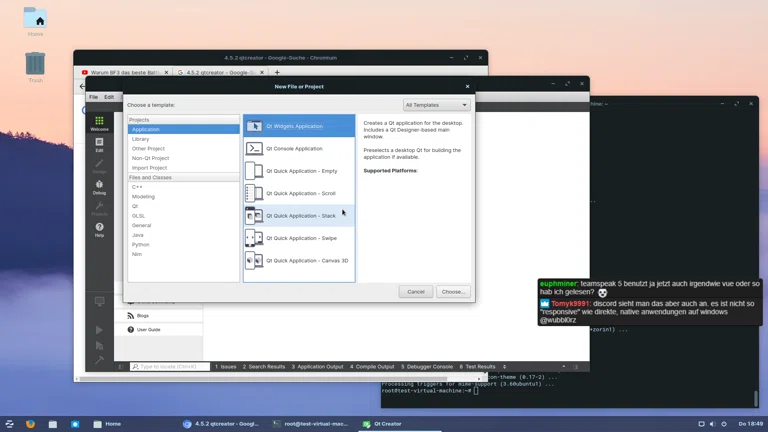
Task: Click the volume icon in system tray
Action: [712, 424]
